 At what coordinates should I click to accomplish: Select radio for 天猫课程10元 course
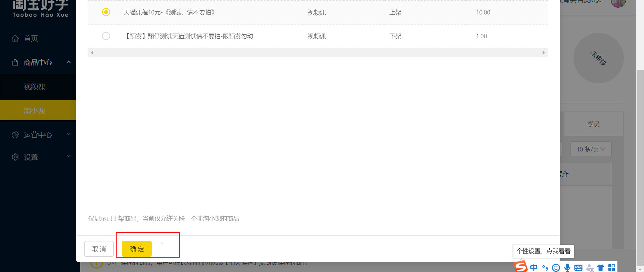coord(106,12)
